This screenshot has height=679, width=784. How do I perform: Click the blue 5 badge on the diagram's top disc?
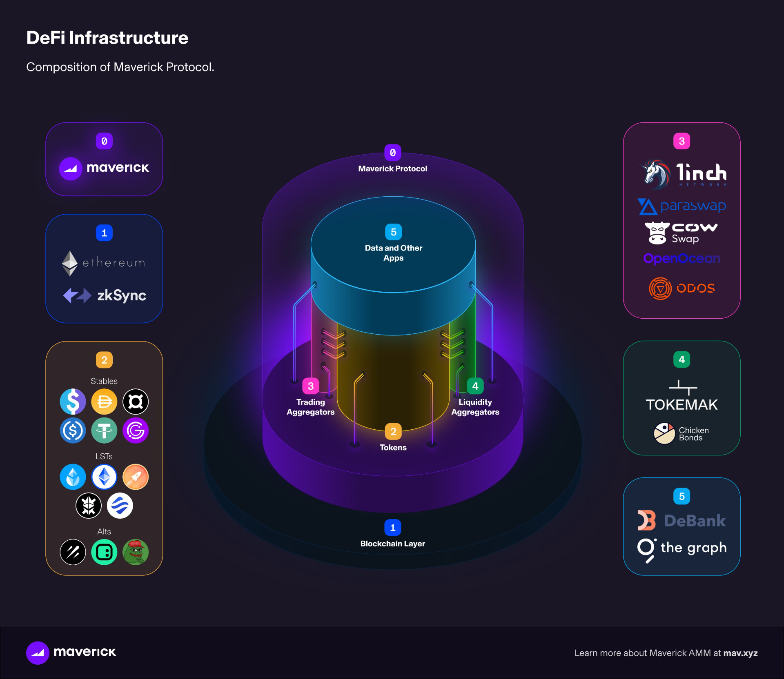[394, 232]
